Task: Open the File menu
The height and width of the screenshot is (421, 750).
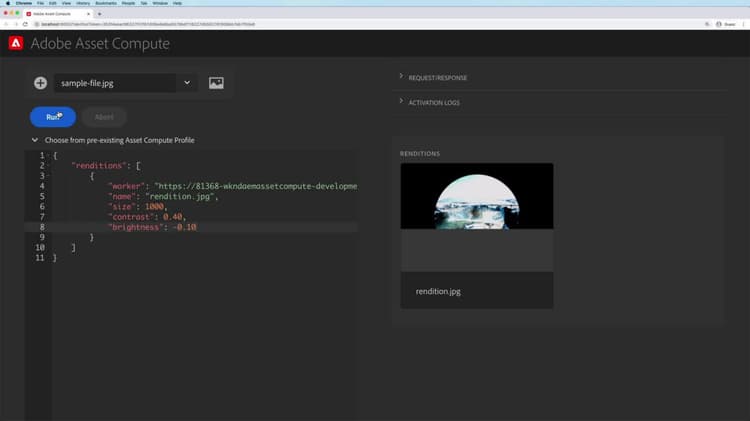Action: click(40, 3)
